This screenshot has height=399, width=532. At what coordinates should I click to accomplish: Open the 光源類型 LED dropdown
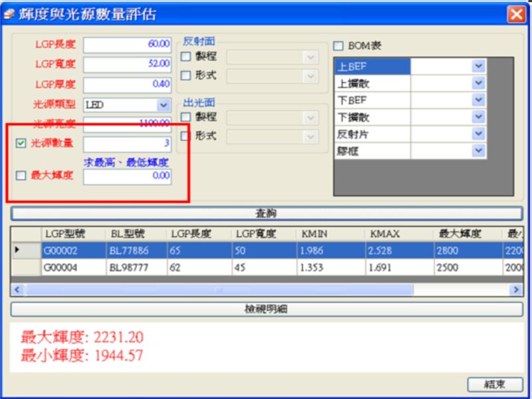[x=163, y=105]
